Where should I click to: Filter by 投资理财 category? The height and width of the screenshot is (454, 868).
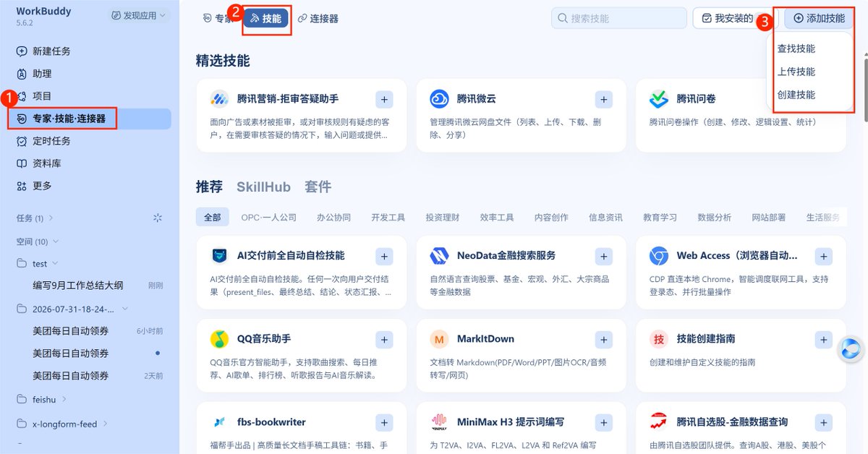tap(443, 217)
